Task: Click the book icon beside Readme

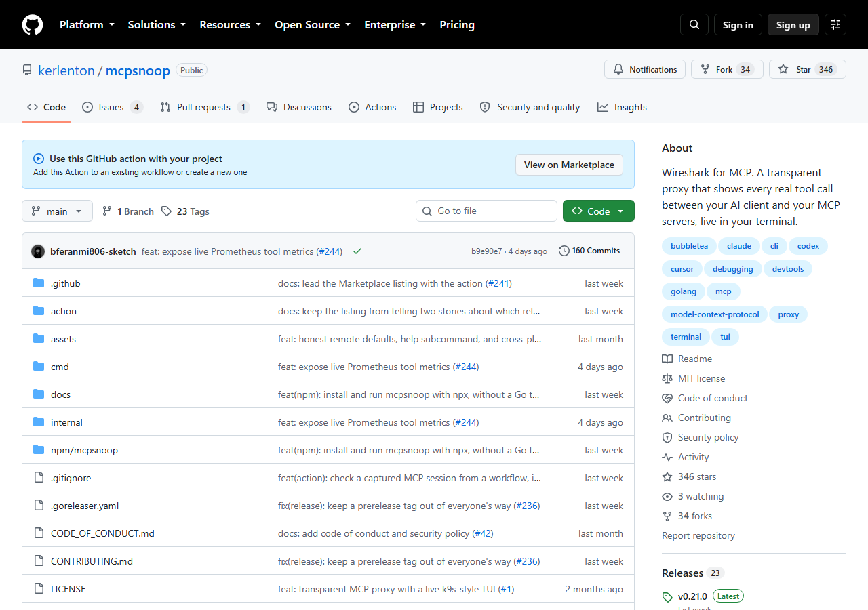Action: click(x=667, y=359)
